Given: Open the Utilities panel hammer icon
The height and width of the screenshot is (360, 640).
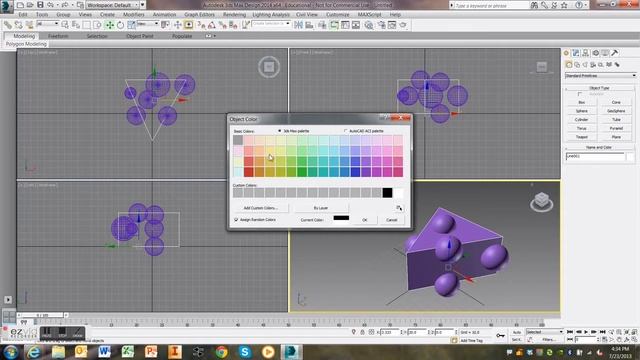Looking at the screenshot, I should pyautogui.click(x=615, y=53).
